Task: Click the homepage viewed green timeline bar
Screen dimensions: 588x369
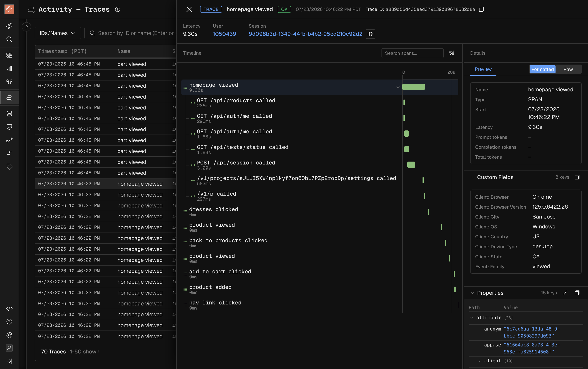Action: coord(413,87)
